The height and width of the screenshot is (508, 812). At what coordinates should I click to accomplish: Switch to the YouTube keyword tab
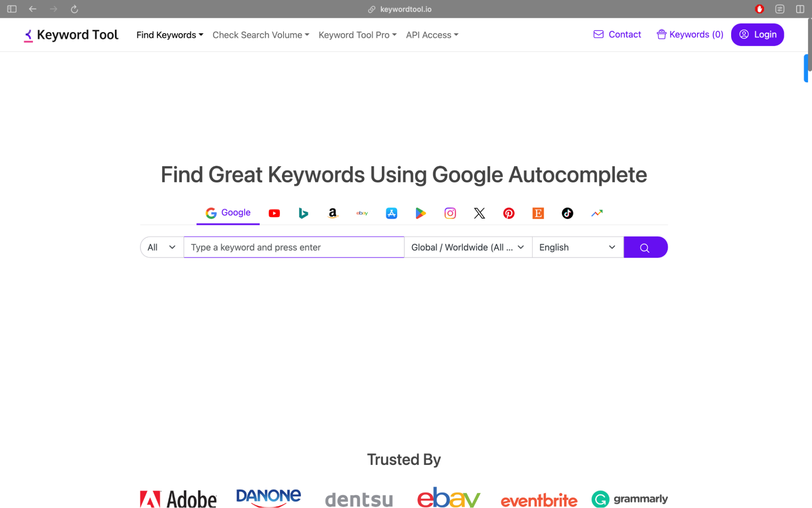[274, 213]
